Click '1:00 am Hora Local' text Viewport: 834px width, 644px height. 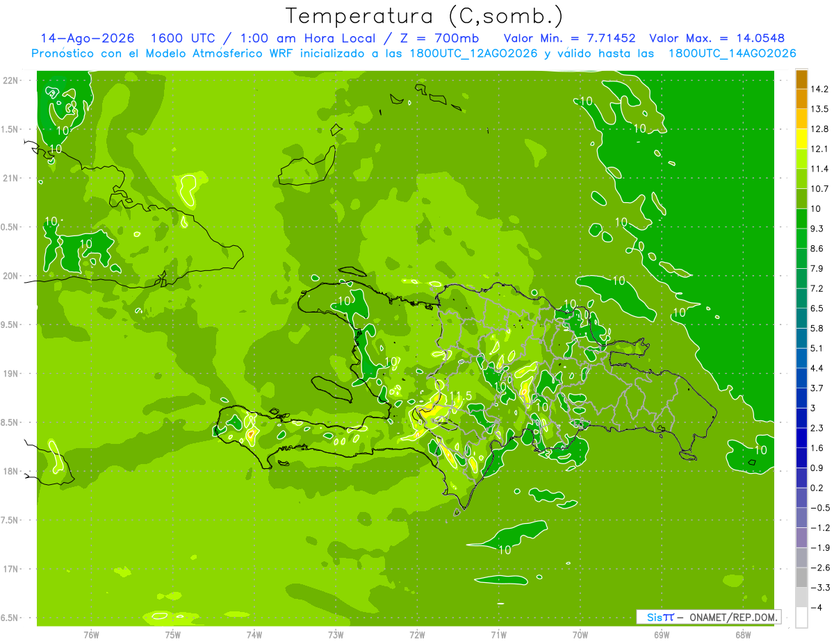pos(306,38)
